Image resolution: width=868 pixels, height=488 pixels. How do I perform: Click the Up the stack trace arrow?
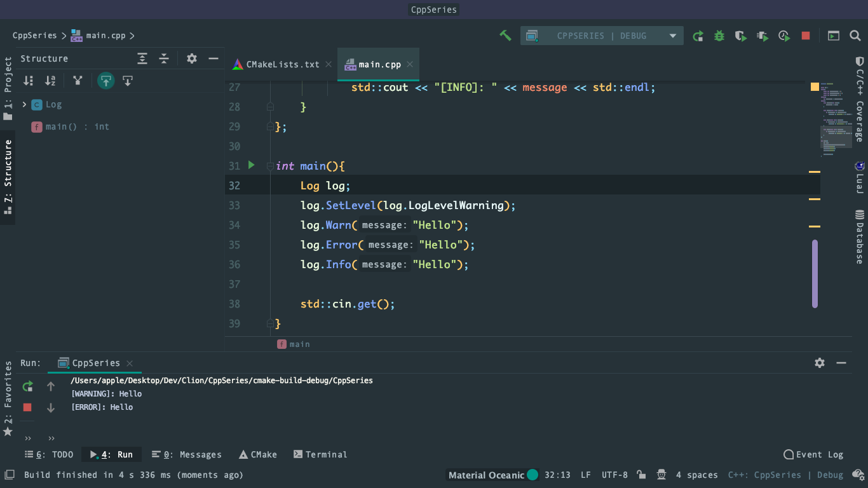51,386
